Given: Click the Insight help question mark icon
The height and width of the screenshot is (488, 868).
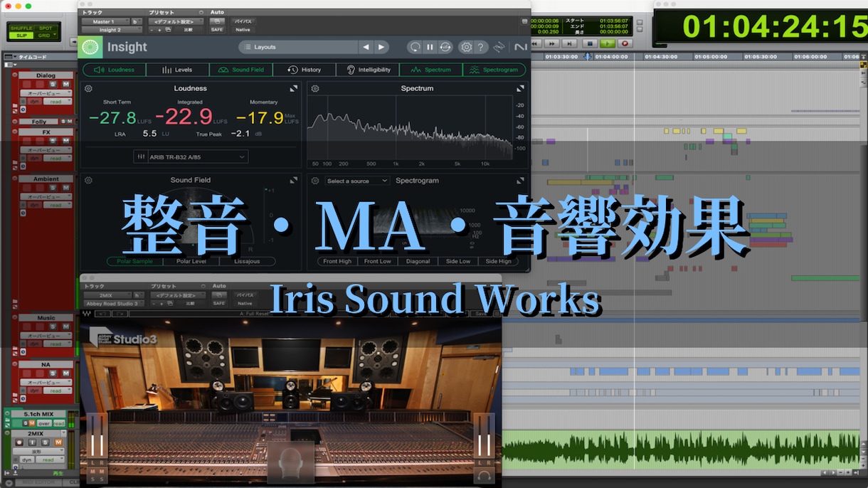Looking at the screenshot, I should [481, 47].
